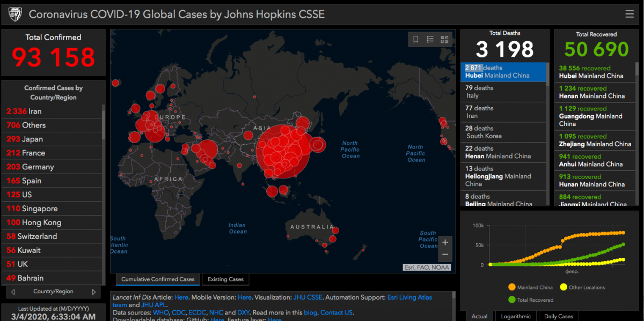Open the NHC data source link
This screenshot has width=644, height=321.
tap(216, 312)
